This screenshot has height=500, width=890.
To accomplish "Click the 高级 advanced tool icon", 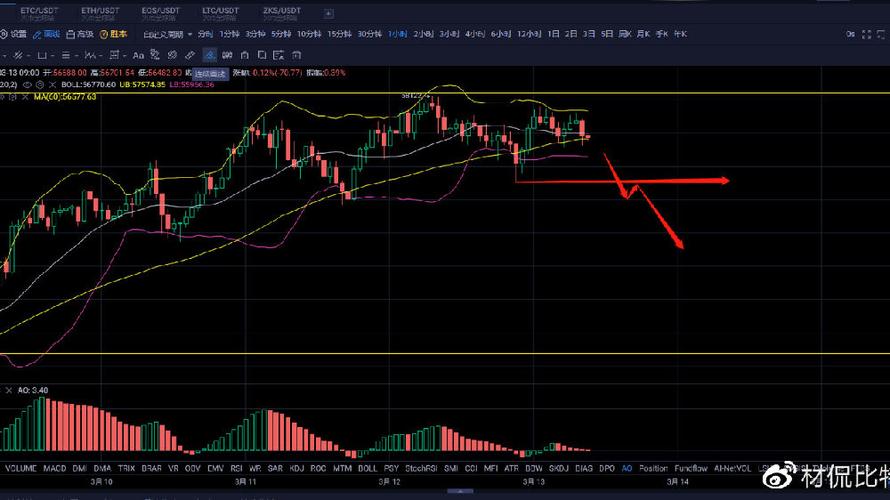I will (79, 34).
